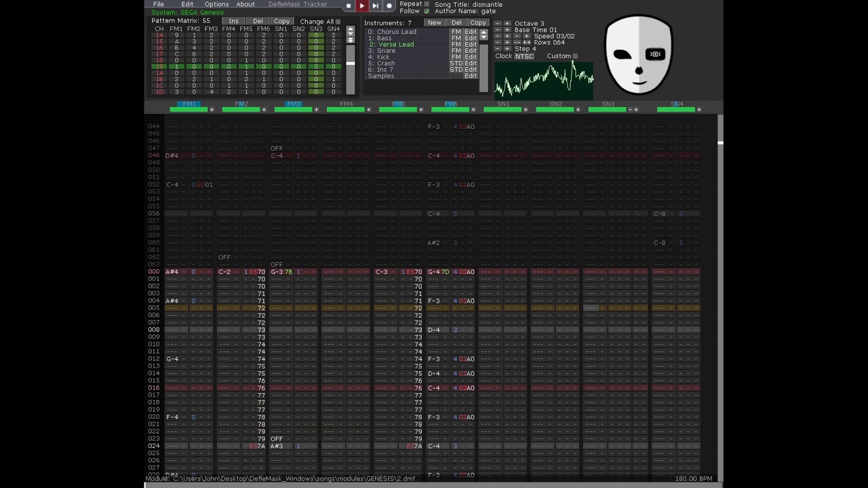Click Edit beside Chorus Lead instrument
This screenshot has width=868, height=488.
click(471, 32)
